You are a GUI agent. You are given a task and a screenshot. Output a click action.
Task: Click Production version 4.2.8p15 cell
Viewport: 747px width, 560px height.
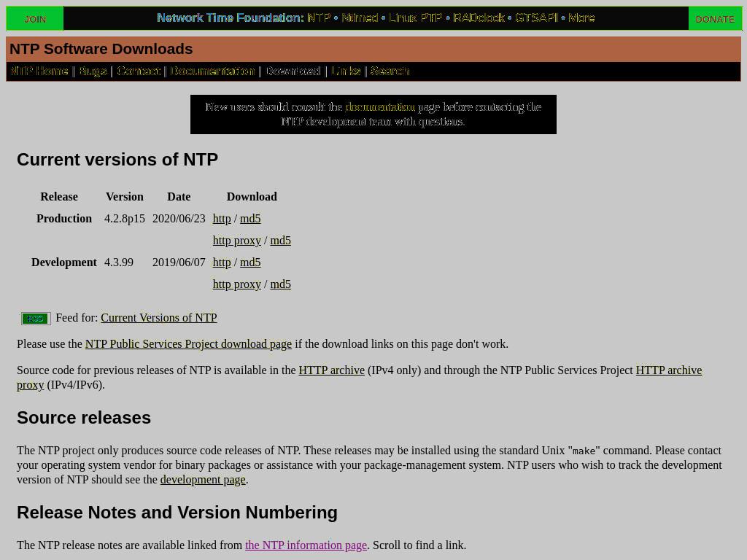pyautogui.click(x=124, y=219)
